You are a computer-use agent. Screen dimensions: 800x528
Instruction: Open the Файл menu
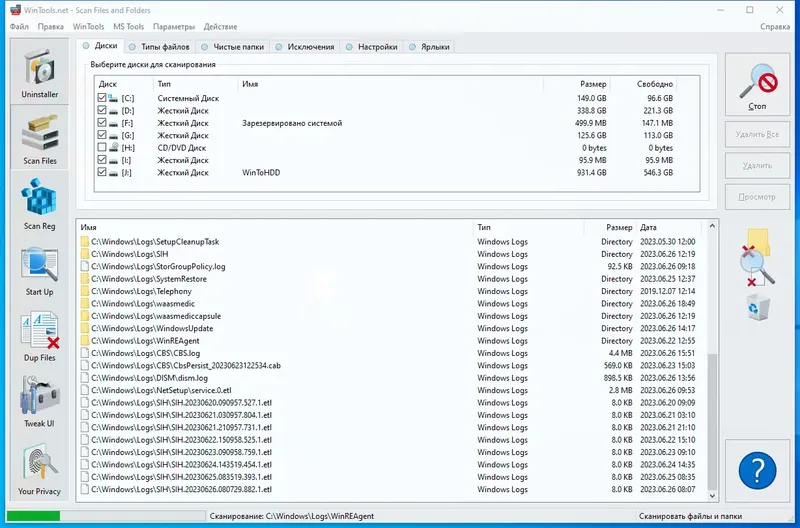(x=19, y=27)
